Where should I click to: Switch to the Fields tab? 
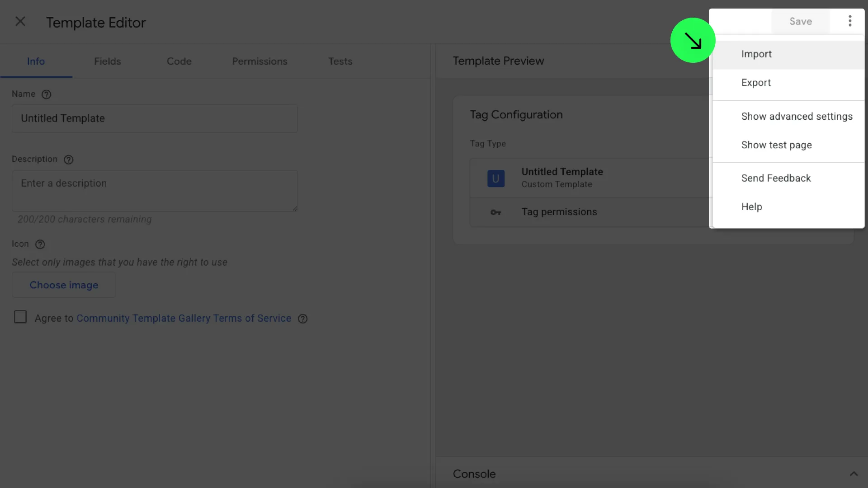click(107, 61)
